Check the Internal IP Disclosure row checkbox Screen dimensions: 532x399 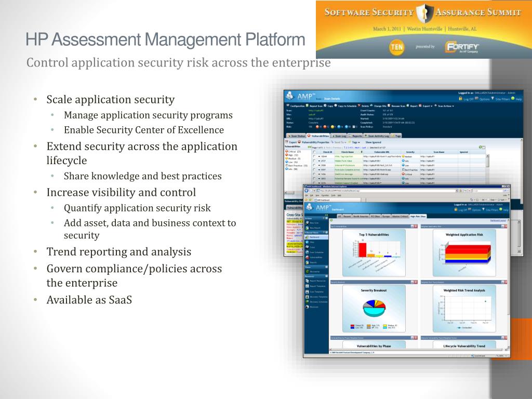point(314,165)
